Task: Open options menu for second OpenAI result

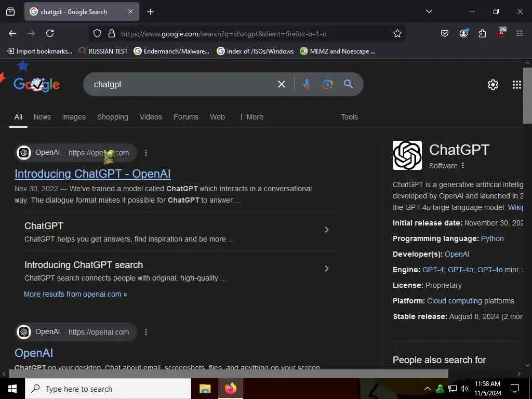Action: click(146, 332)
